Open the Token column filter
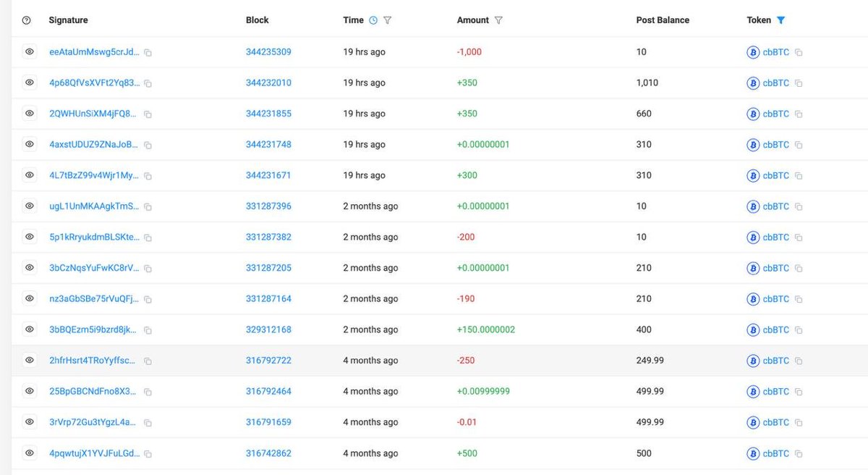This screenshot has width=868, height=475. 780,20
